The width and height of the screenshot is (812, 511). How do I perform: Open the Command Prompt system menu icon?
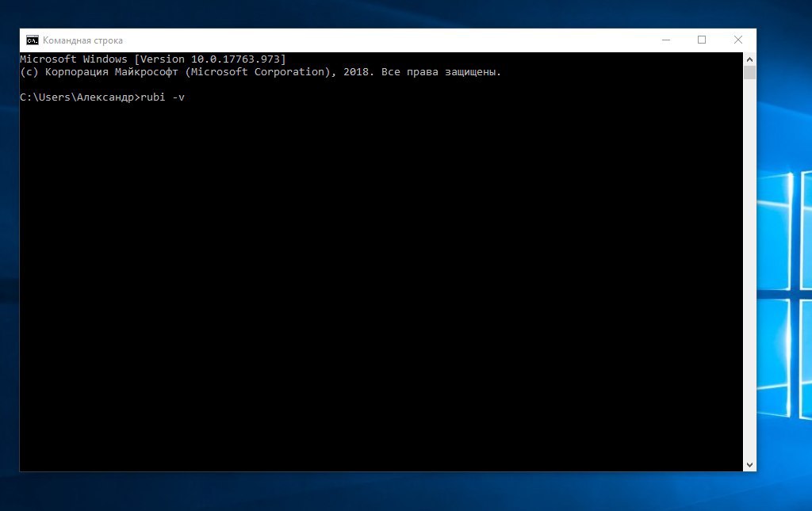(32, 40)
